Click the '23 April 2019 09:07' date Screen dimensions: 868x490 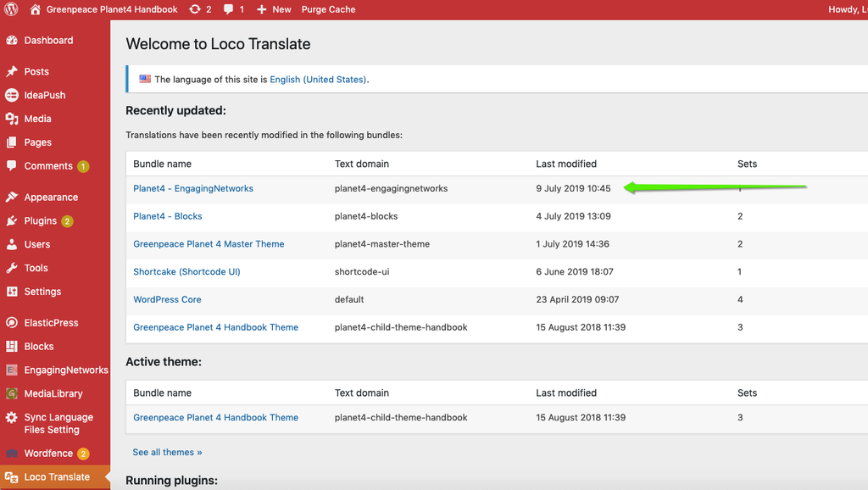577,299
